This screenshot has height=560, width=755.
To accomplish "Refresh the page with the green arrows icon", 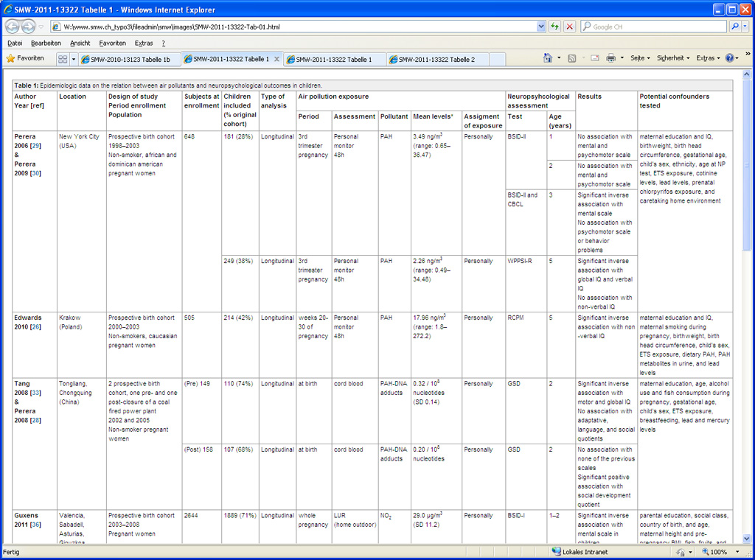I will [554, 27].
